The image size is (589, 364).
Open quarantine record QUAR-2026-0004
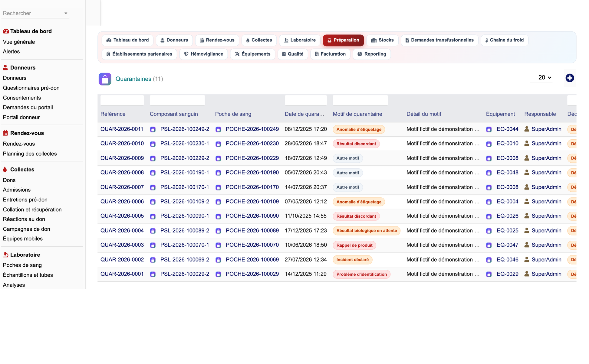[x=122, y=231]
